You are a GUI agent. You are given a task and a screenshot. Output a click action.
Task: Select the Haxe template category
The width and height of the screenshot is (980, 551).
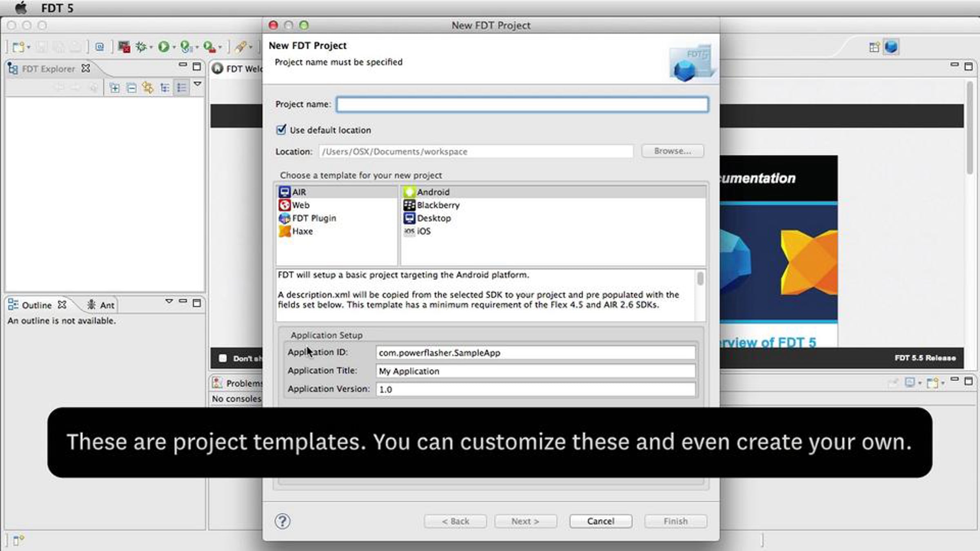pos(302,231)
